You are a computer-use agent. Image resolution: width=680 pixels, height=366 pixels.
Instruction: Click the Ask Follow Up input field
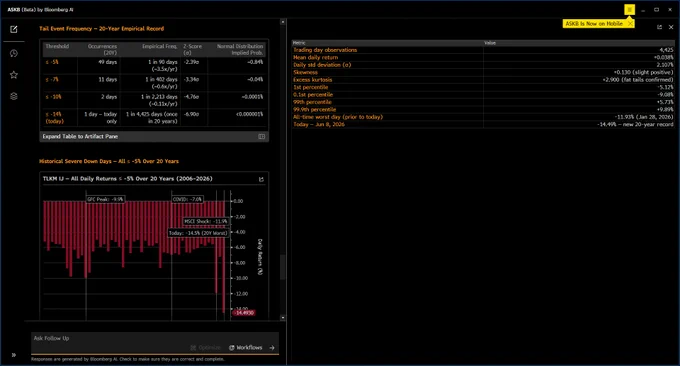[x=154, y=338]
